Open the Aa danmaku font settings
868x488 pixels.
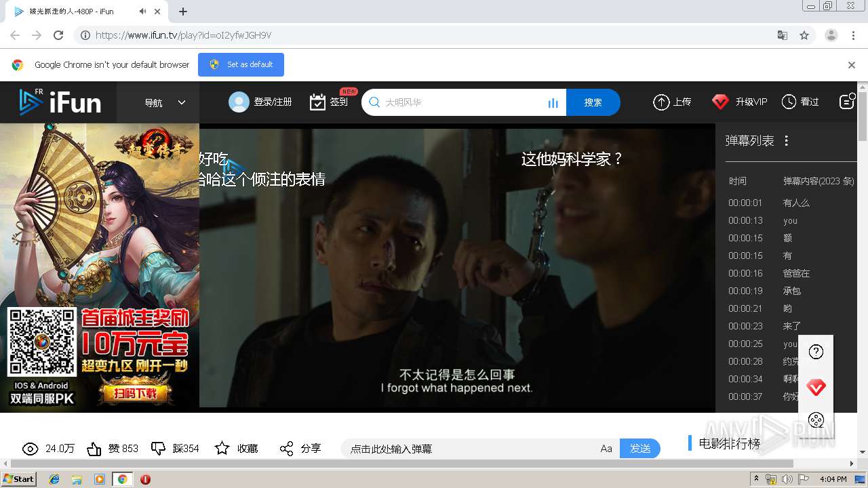tap(606, 449)
